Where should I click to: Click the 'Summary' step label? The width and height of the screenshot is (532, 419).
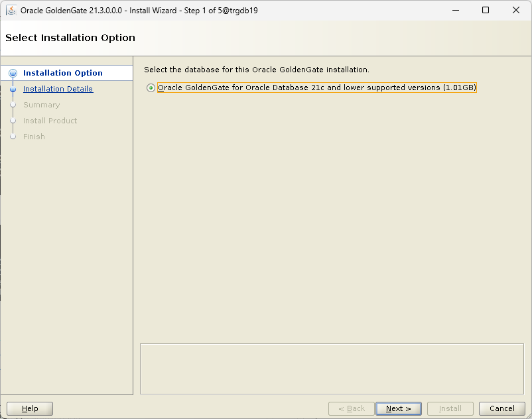41,105
